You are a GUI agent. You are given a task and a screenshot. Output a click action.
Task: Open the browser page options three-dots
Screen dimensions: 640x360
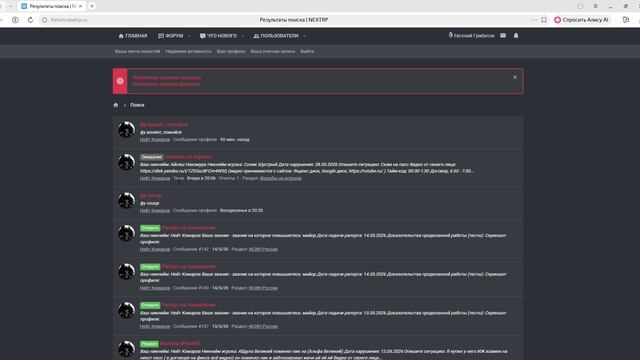534,20
